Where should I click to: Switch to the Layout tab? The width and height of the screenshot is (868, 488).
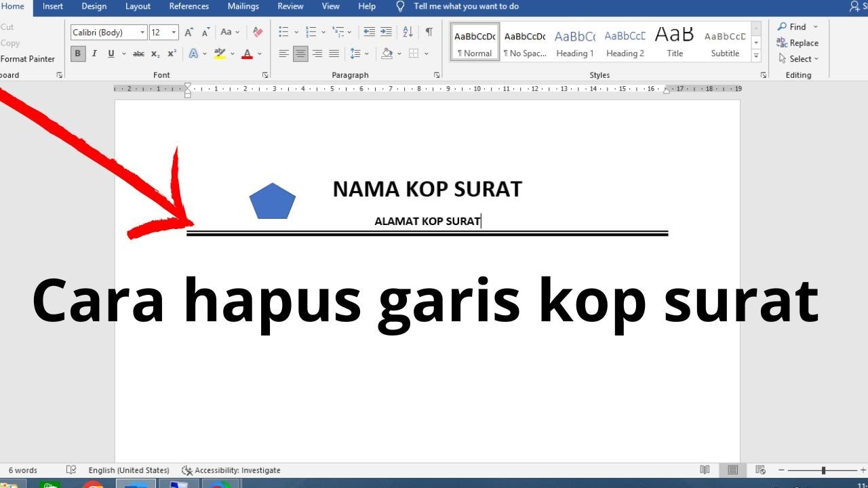click(138, 6)
